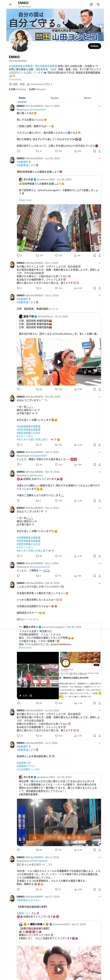The height and width of the screenshot is (980, 110).
Task: Click the Grok icon beside the search icon
Action: [91, 5]
